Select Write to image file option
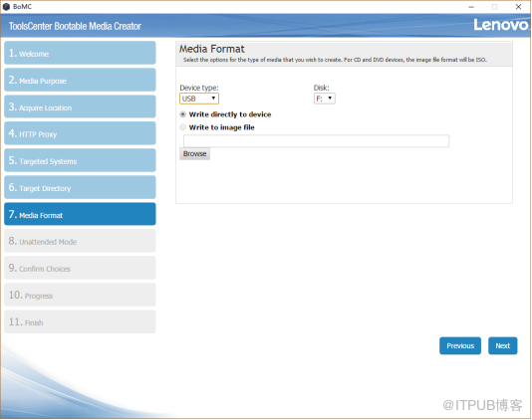Image resolution: width=532 pixels, height=420 pixels. point(183,127)
